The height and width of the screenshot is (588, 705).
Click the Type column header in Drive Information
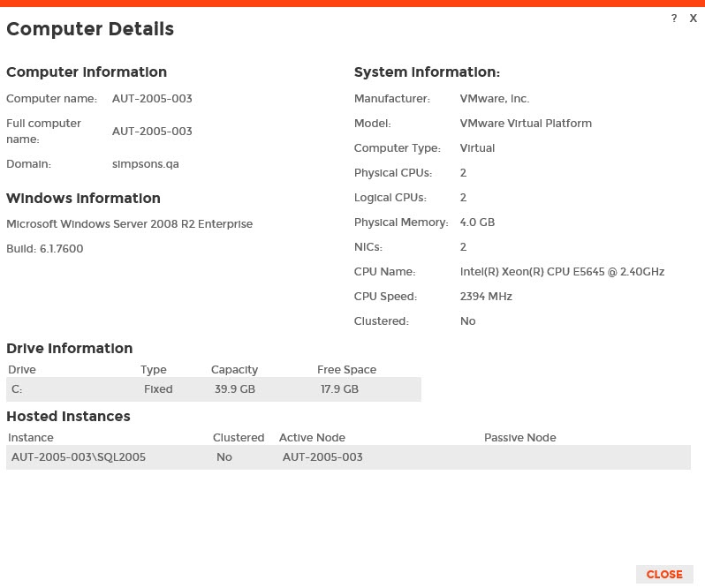pos(154,370)
